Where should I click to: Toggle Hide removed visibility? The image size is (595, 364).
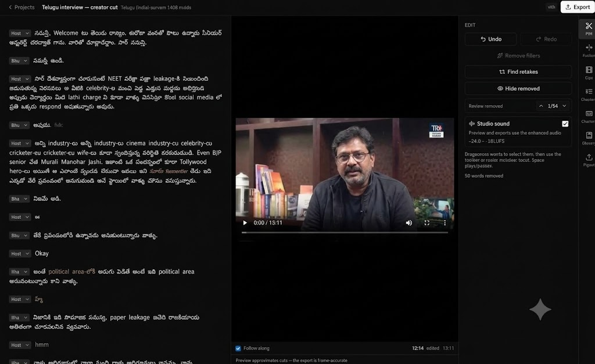518,88
